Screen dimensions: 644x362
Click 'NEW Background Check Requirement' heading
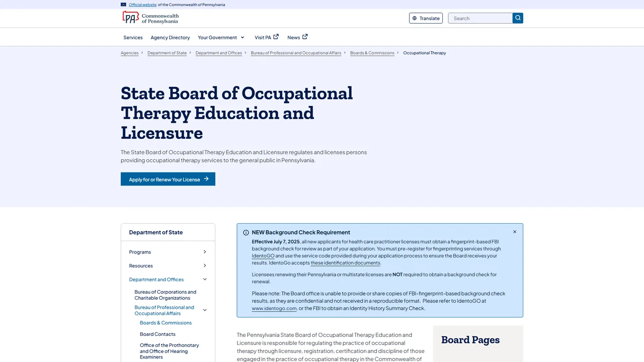pos(301,232)
